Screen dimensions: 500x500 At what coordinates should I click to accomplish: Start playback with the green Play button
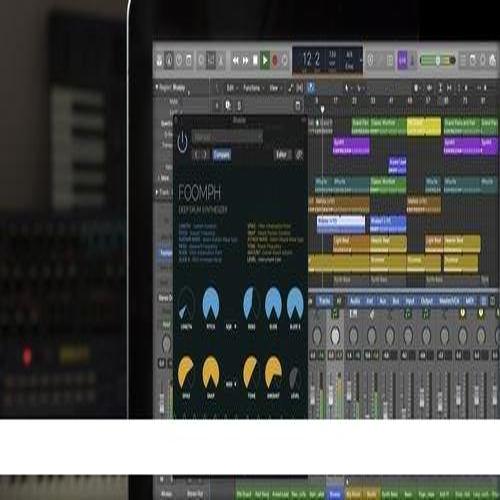(x=265, y=60)
